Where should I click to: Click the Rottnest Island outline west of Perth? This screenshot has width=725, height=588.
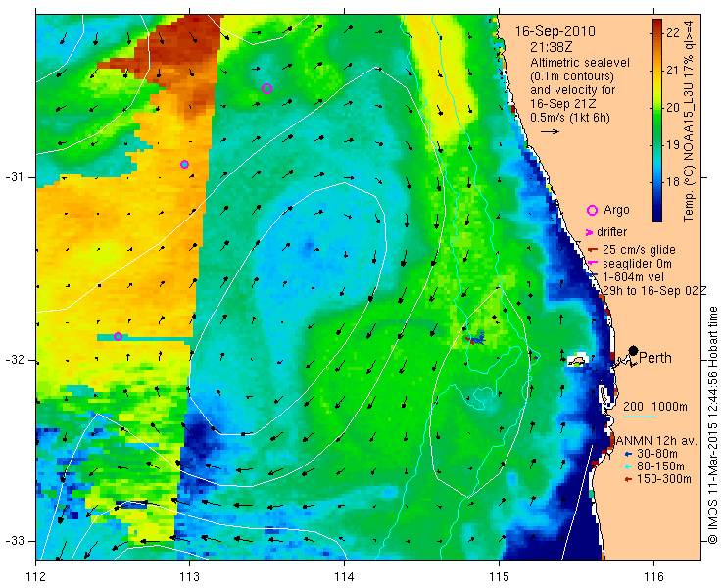(x=577, y=361)
